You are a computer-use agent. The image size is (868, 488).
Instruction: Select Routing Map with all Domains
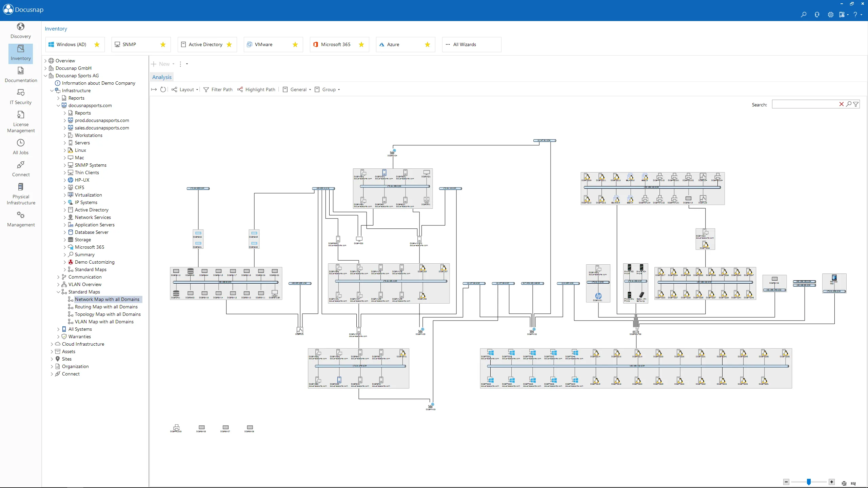(x=106, y=307)
